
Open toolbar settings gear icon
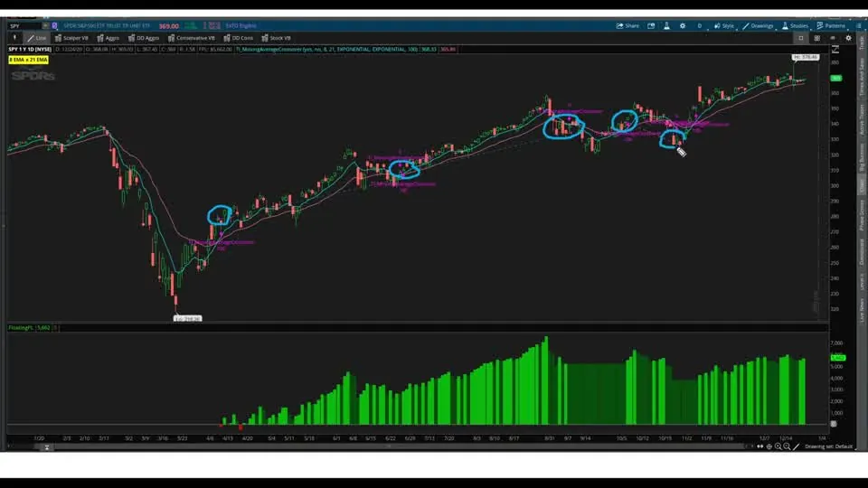click(x=849, y=38)
